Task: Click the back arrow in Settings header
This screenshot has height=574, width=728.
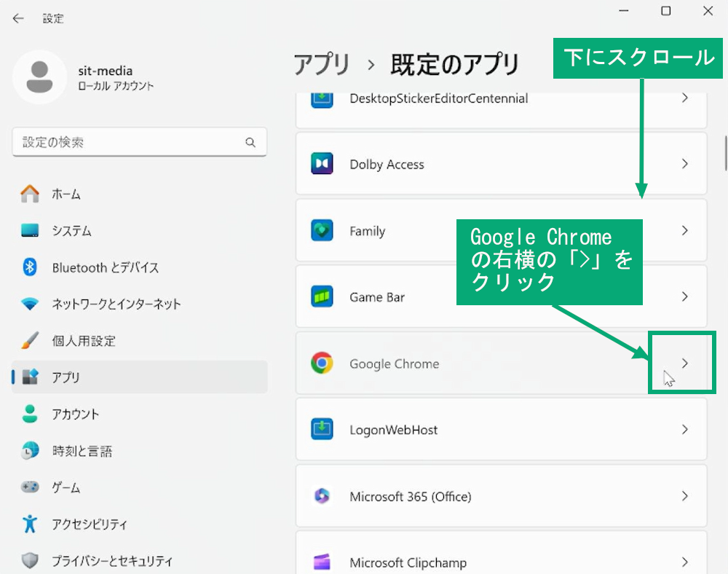Action: 18,19
